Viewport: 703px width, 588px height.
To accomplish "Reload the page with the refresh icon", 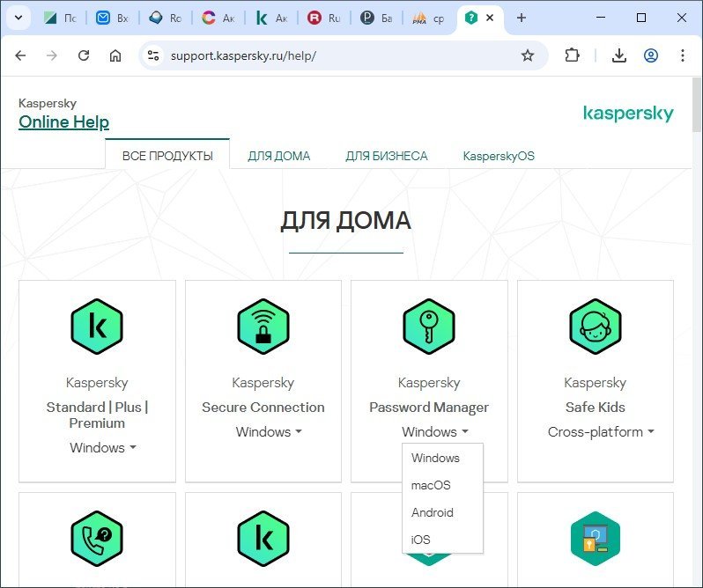I will pyautogui.click(x=84, y=55).
